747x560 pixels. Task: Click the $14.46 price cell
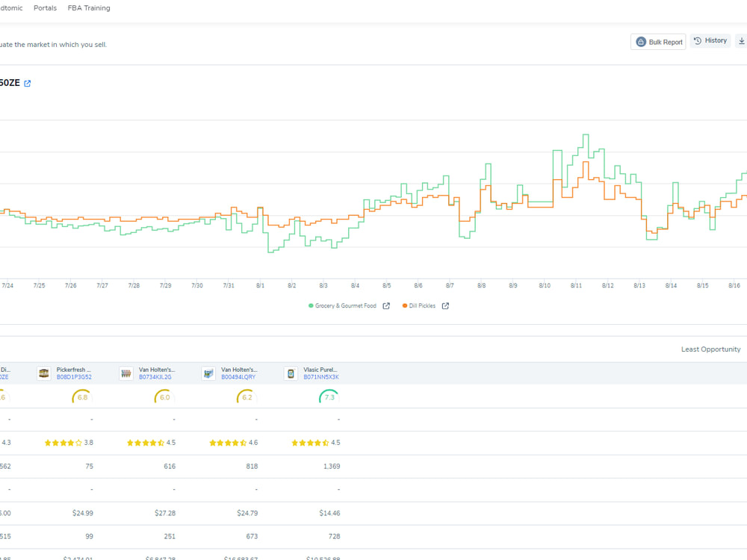point(329,513)
